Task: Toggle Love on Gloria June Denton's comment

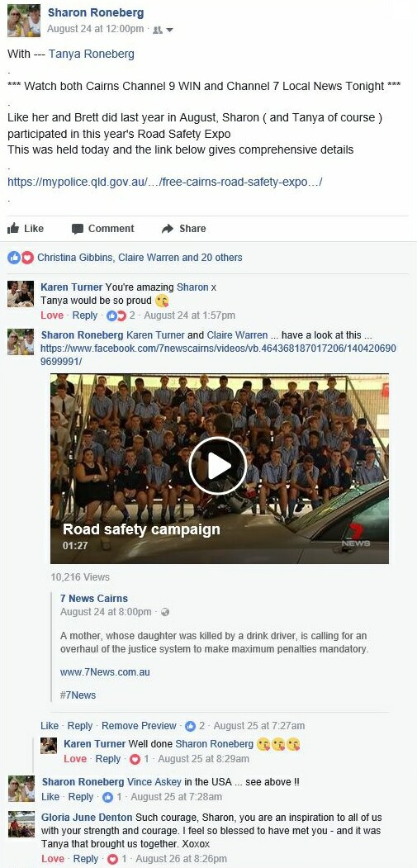Action: tap(53, 859)
